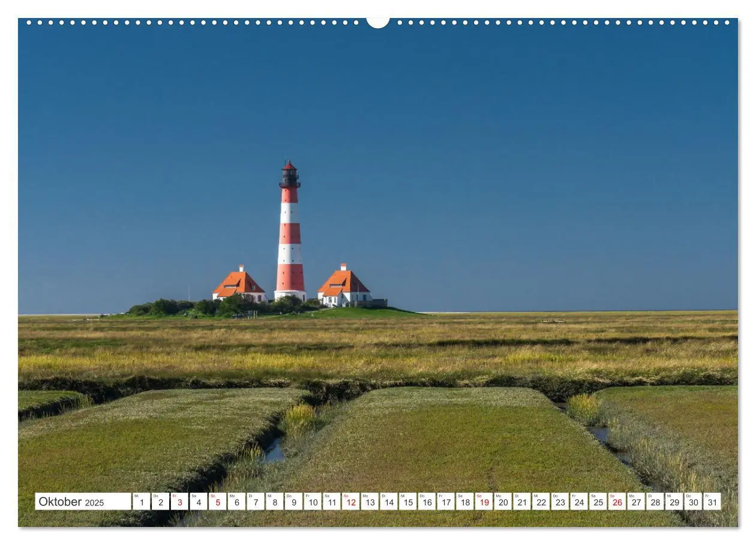
Task: Click date cell 28 (Di)
Action: pyautogui.click(x=655, y=502)
